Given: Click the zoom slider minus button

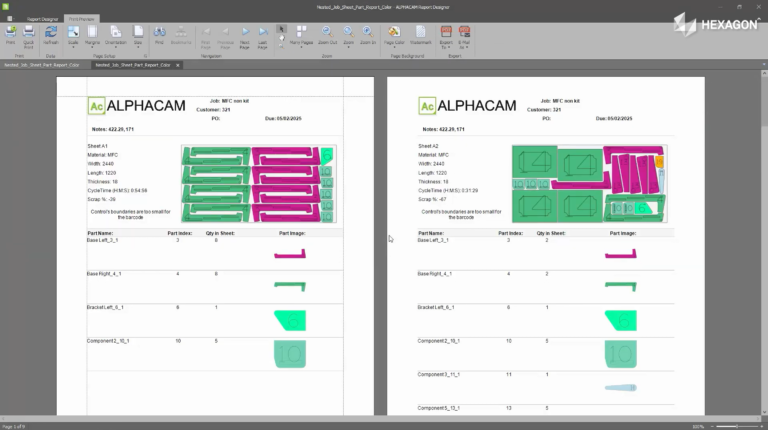Looking at the screenshot, I should coord(712,427).
